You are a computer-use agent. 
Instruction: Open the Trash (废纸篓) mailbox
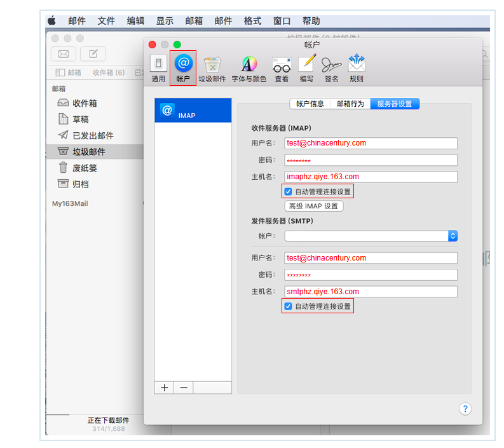click(78, 168)
